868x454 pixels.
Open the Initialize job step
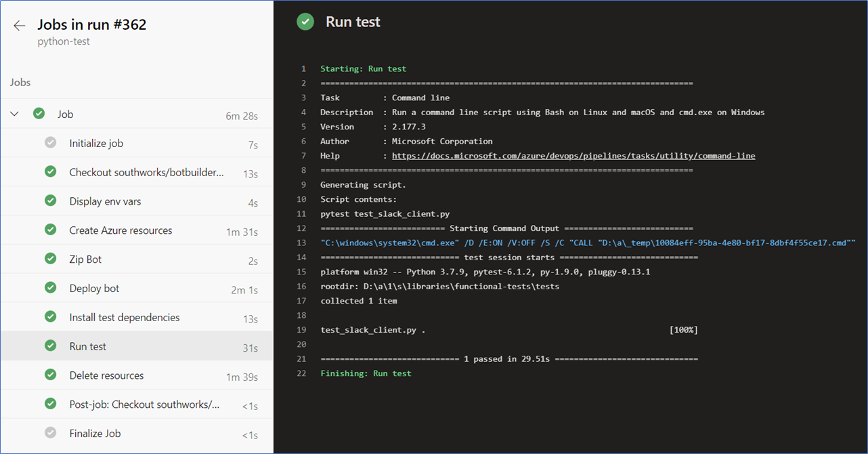[x=136, y=143]
